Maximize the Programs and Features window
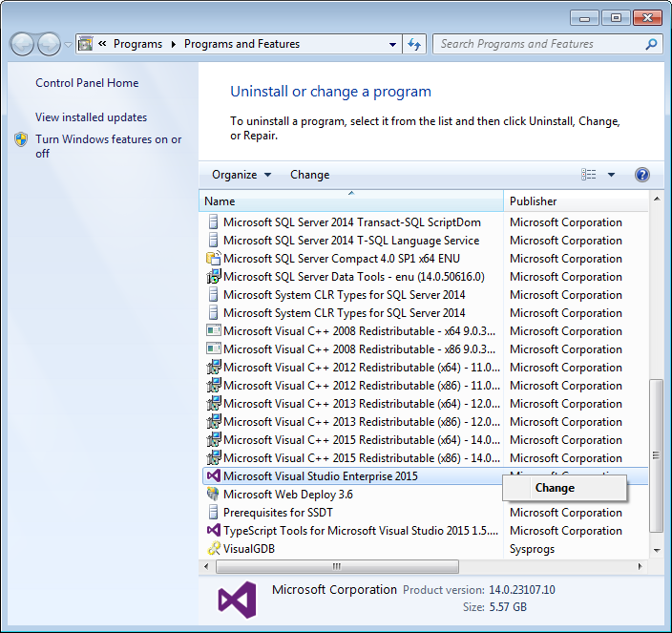Image resolution: width=672 pixels, height=633 pixels. pos(616,17)
